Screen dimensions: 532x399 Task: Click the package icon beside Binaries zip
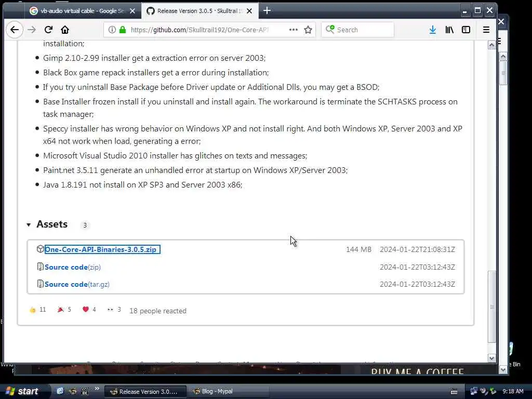[x=40, y=249]
